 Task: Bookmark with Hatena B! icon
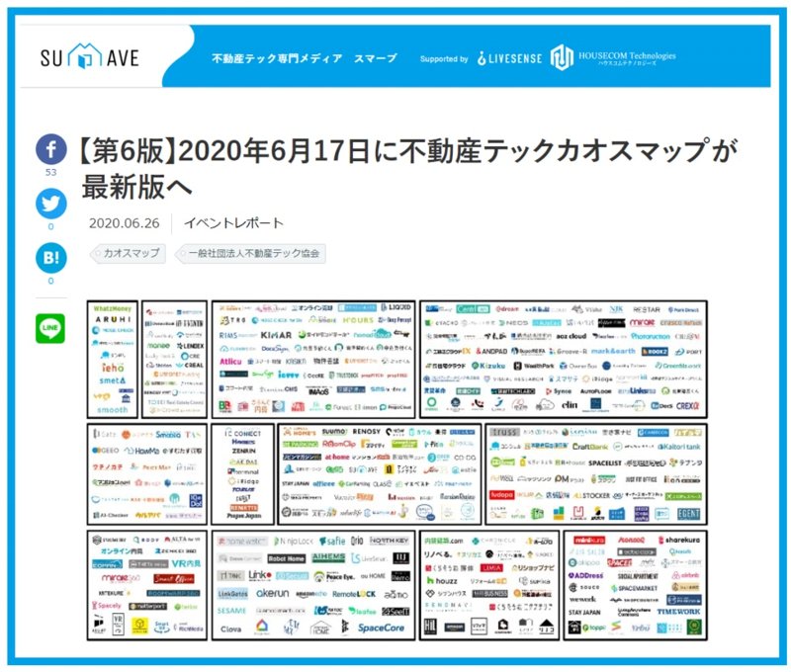pos(51,258)
